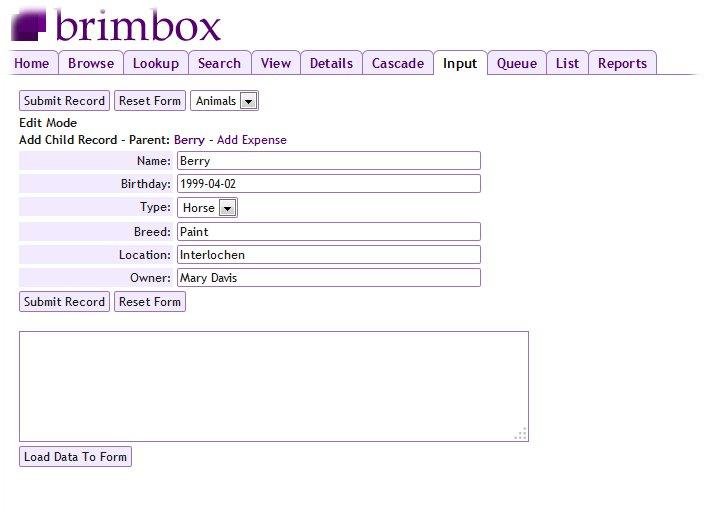Image resolution: width=706 pixels, height=529 pixels.
Task: Click the Add Expense link
Action: pos(252,140)
